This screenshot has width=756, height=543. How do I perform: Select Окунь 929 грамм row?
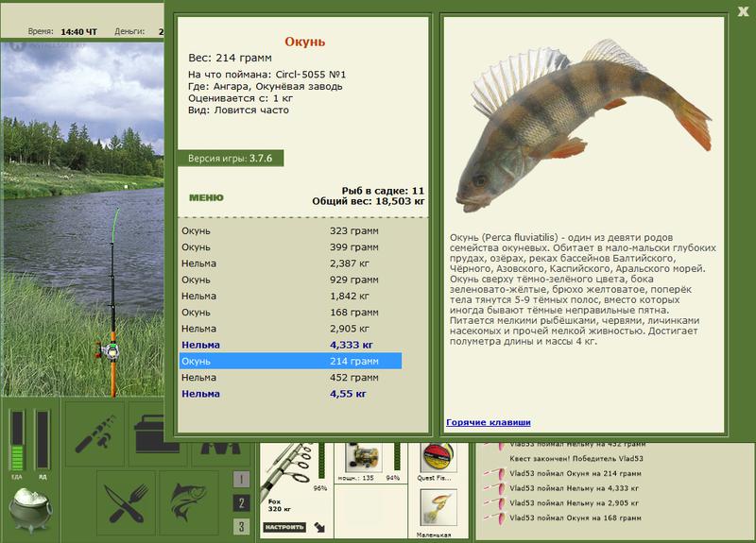coord(290,280)
